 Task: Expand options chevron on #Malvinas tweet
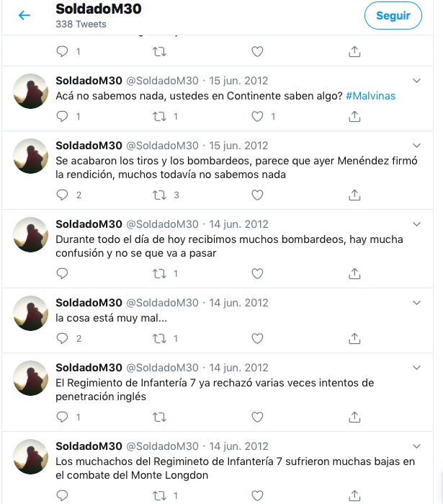[x=416, y=81]
